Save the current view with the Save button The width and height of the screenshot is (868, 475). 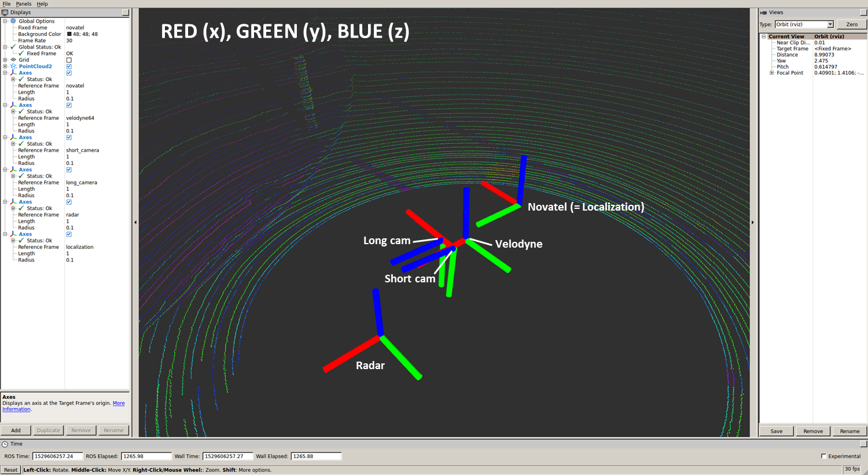777,431
